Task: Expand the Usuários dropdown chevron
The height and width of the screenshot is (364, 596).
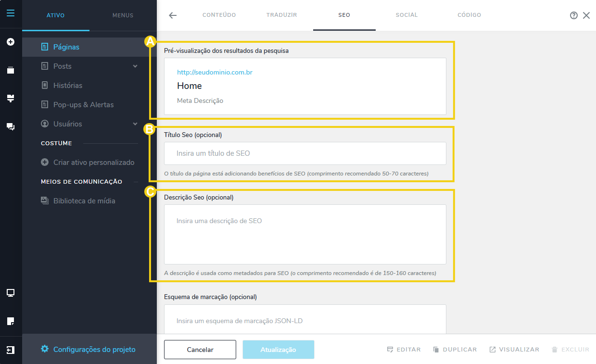Action: point(135,124)
